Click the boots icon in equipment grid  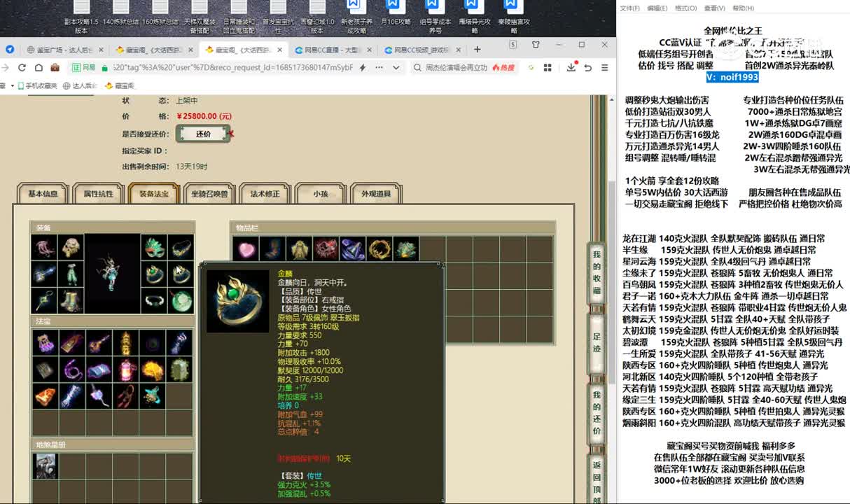[71, 301]
